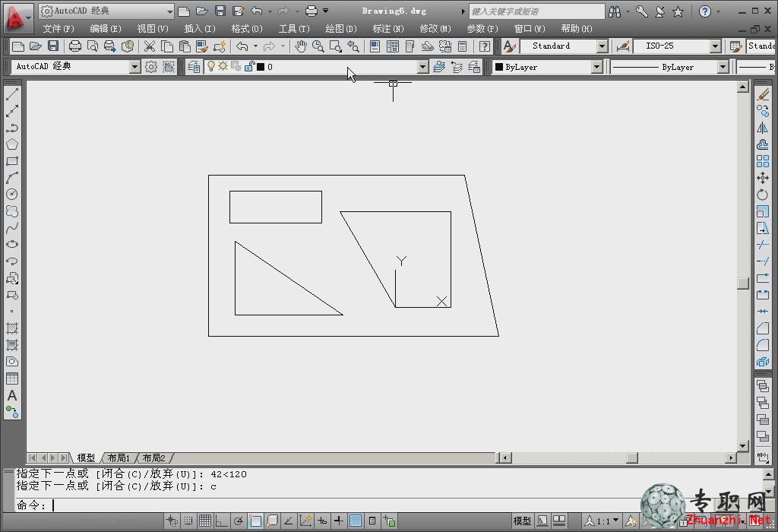
Task: Open the Array tool
Action: pyautogui.click(x=763, y=161)
